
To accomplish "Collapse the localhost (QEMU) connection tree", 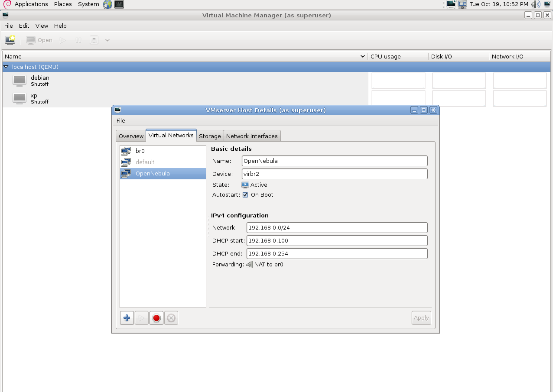I will 6,67.
